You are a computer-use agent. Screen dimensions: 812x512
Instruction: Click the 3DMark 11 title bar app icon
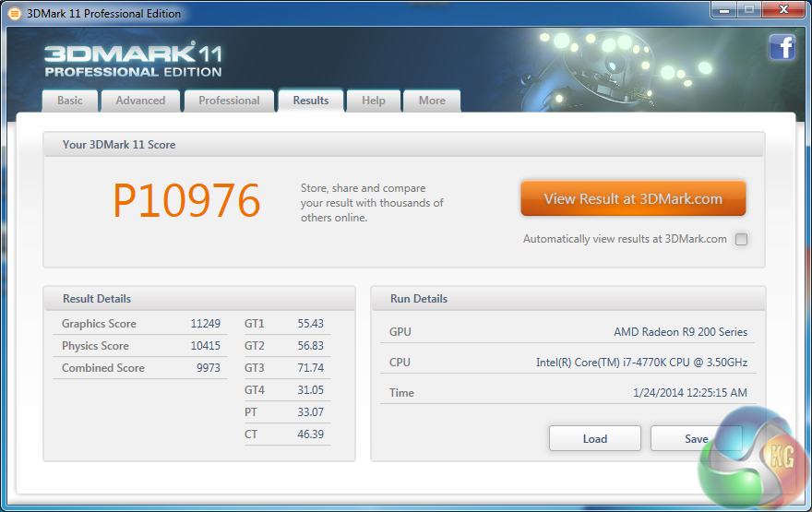point(15,14)
